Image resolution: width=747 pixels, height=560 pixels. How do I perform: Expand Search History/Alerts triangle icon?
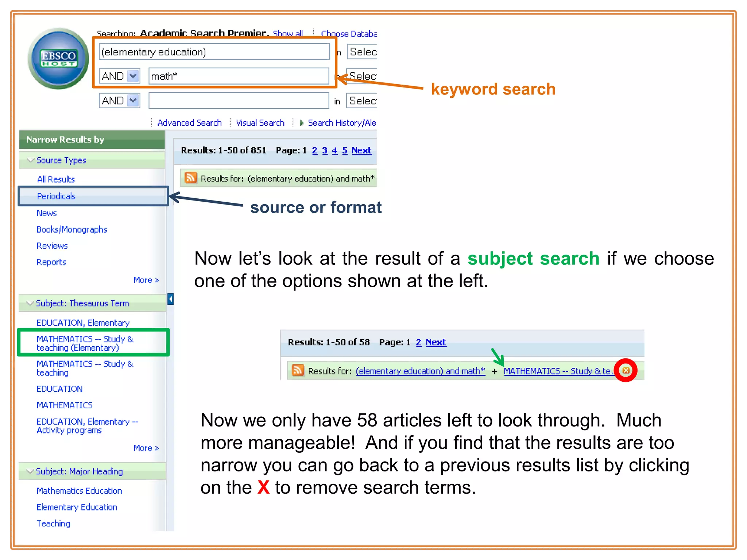tap(302, 123)
